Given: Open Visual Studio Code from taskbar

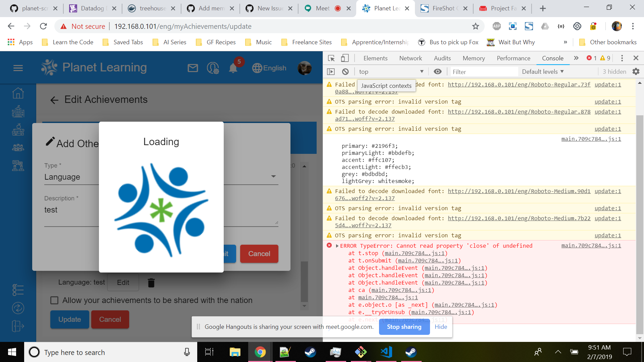Looking at the screenshot, I should pyautogui.click(x=386, y=352).
